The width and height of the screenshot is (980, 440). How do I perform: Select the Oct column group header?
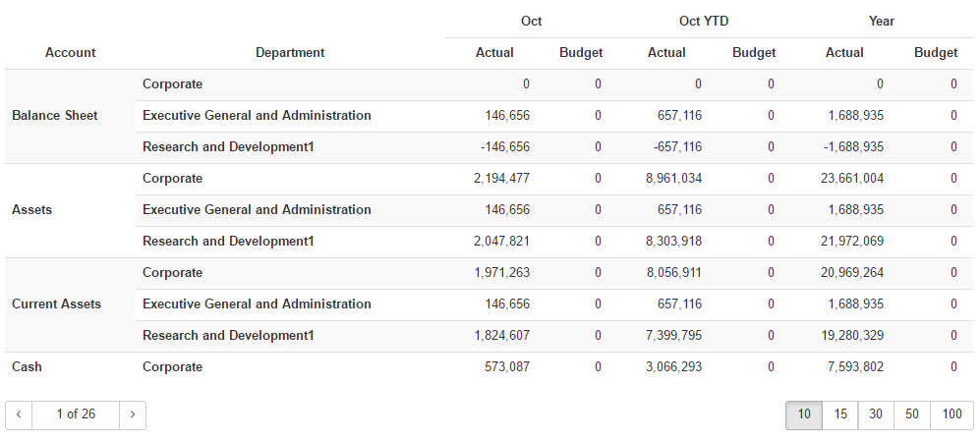(532, 21)
